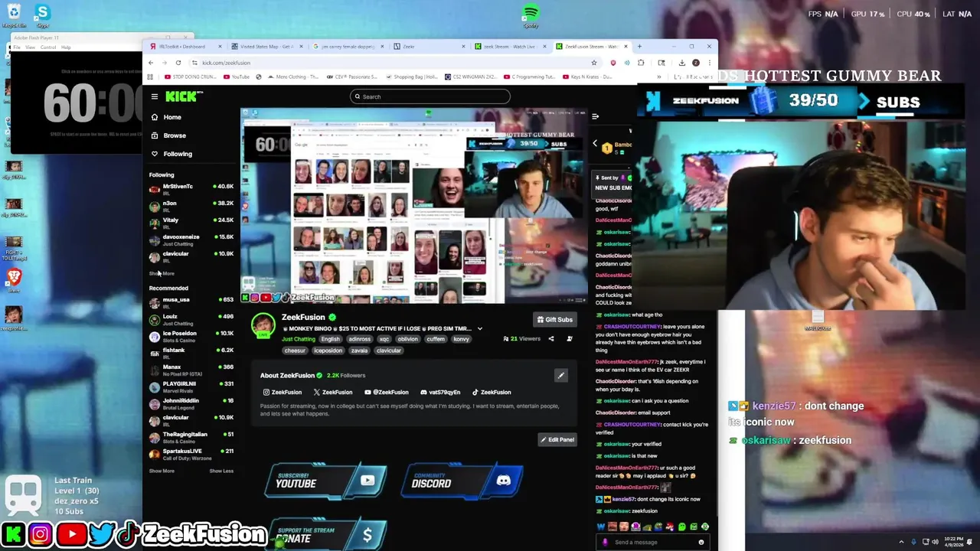Open davooxeneize channel in the sidebar

[x=191, y=240]
